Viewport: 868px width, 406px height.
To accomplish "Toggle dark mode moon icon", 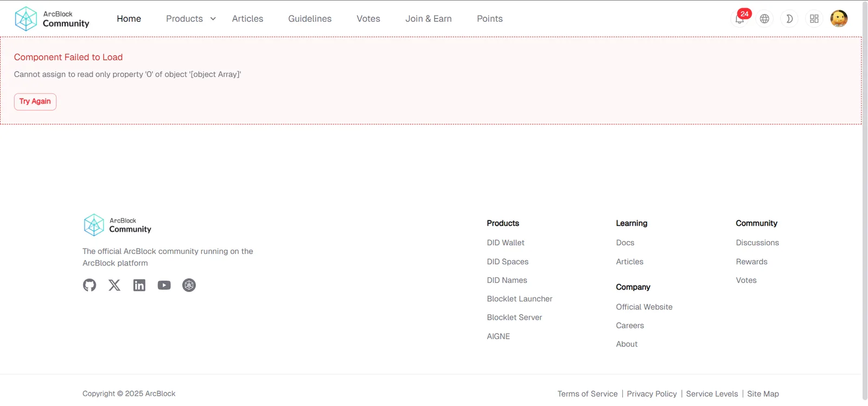I will click(x=789, y=19).
